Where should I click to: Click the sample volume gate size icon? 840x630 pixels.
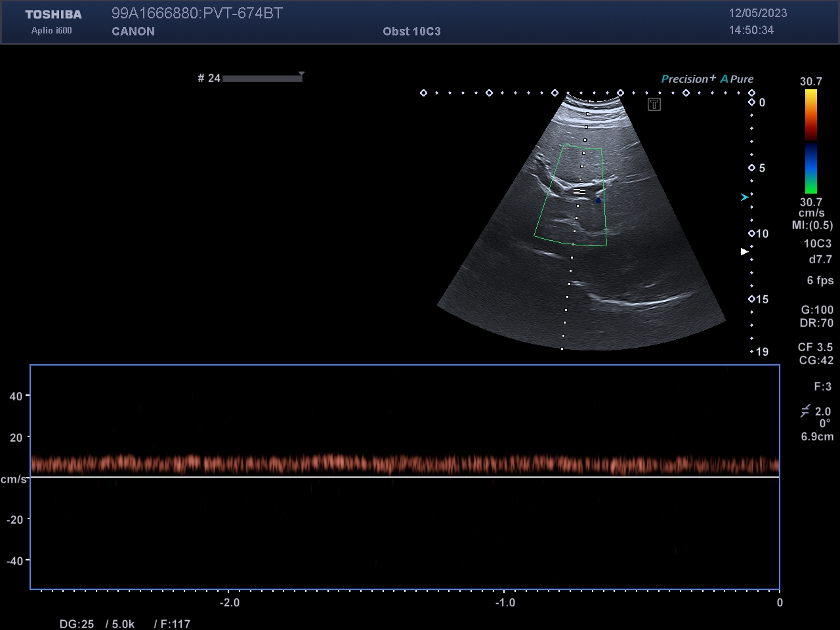coord(805,411)
